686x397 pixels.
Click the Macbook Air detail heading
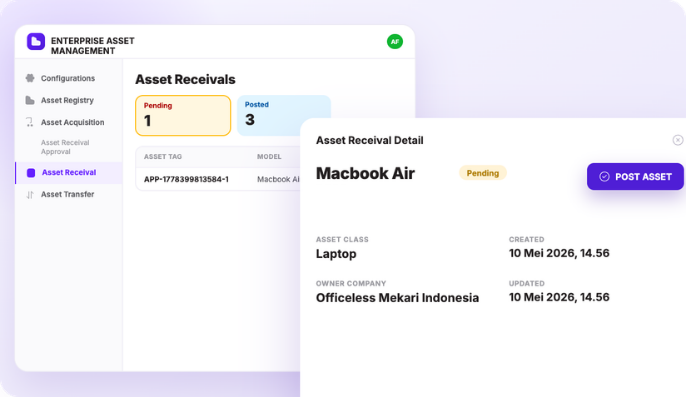click(365, 173)
